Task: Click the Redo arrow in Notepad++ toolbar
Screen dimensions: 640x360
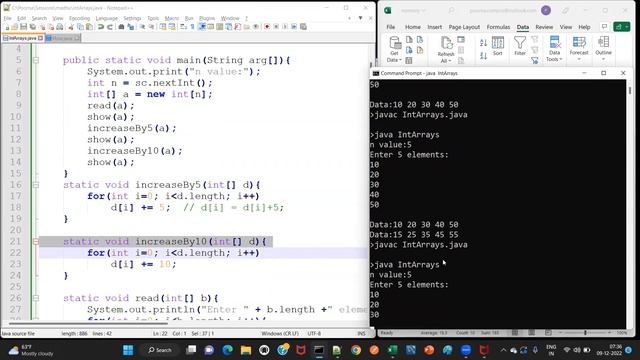Action: (x=110, y=27)
